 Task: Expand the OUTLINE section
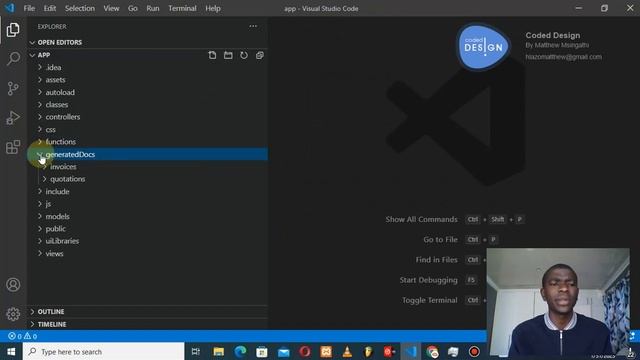(x=148, y=311)
